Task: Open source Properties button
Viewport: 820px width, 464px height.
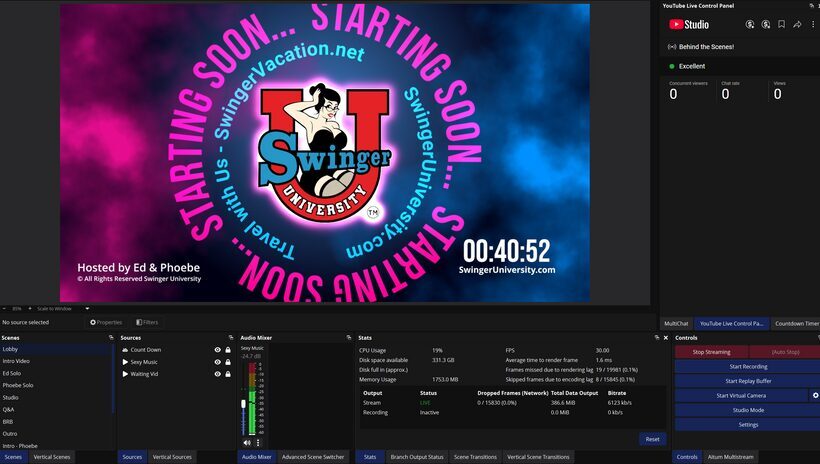Action: tap(106, 322)
